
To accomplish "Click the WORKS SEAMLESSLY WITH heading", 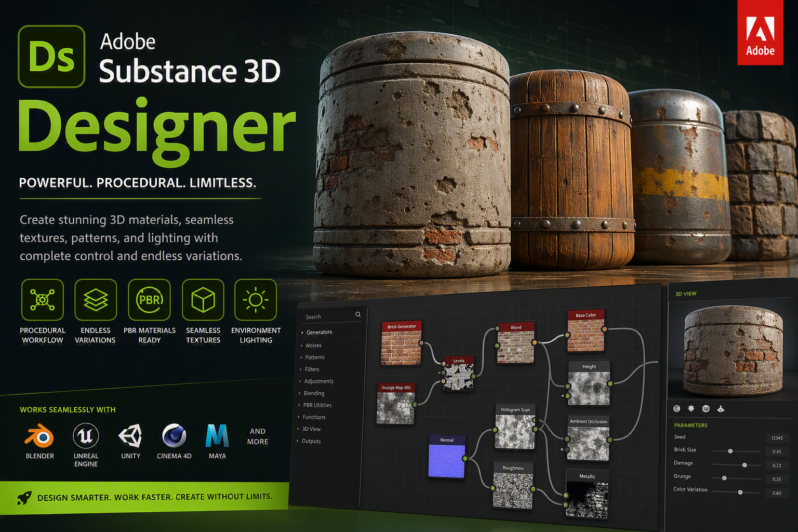I will [68, 410].
